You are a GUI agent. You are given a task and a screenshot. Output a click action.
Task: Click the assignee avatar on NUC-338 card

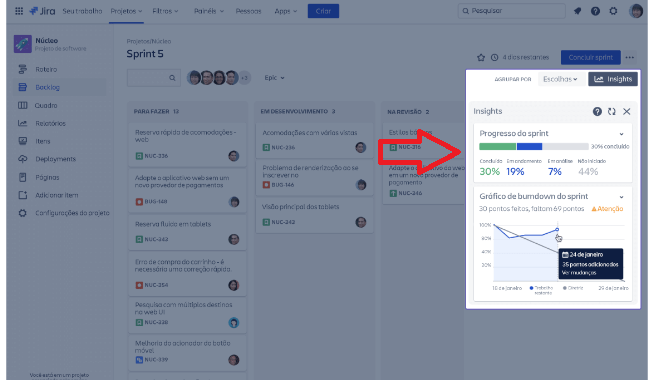click(234, 322)
